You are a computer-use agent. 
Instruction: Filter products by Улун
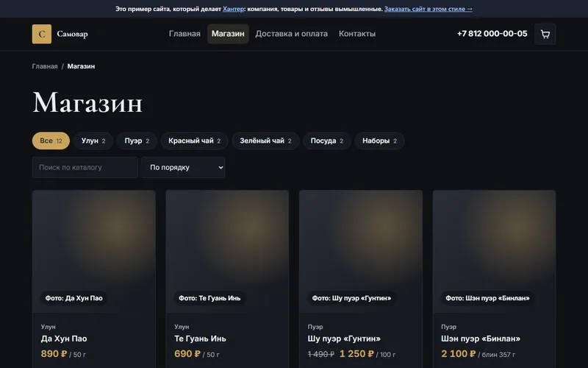(93, 141)
